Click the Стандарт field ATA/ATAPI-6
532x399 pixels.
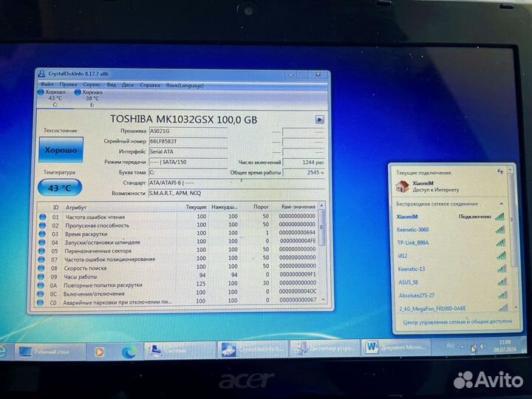236,183
